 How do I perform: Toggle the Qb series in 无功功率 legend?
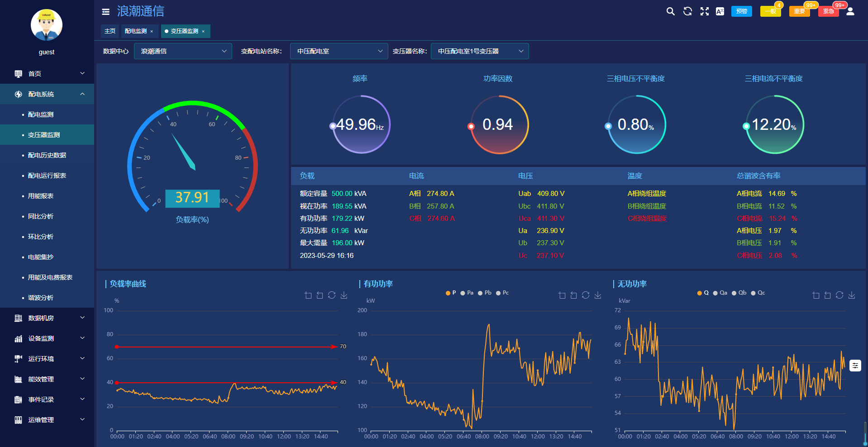click(739, 293)
